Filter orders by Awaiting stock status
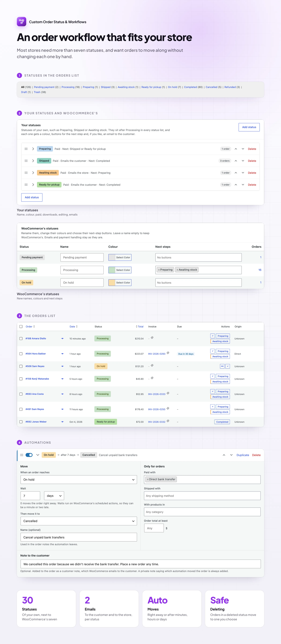 click(x=126, y=87)
